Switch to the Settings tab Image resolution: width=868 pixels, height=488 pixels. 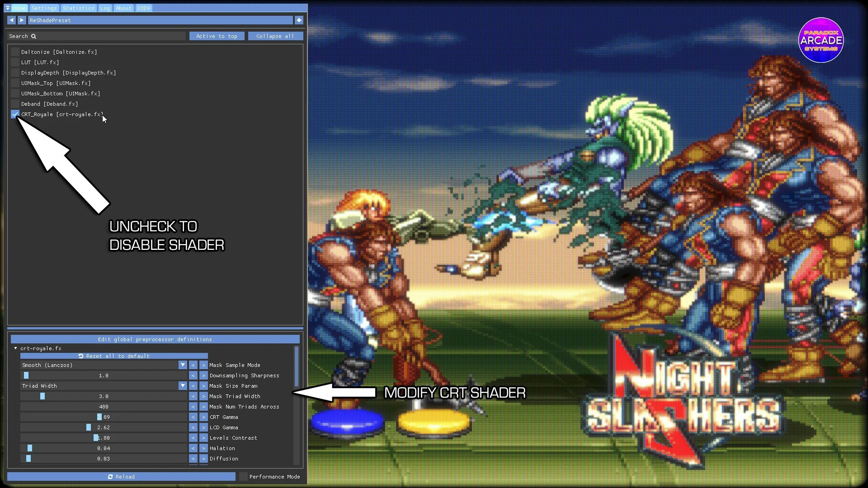pos(44,8)
